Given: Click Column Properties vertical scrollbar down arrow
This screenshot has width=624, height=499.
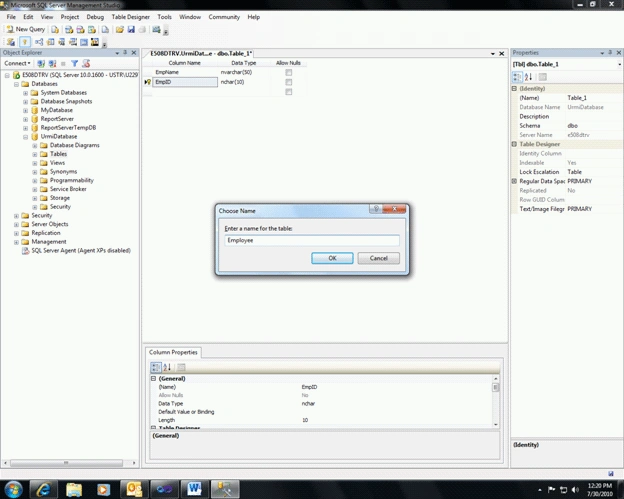Looking at the screenshot, I should point(495,425).
